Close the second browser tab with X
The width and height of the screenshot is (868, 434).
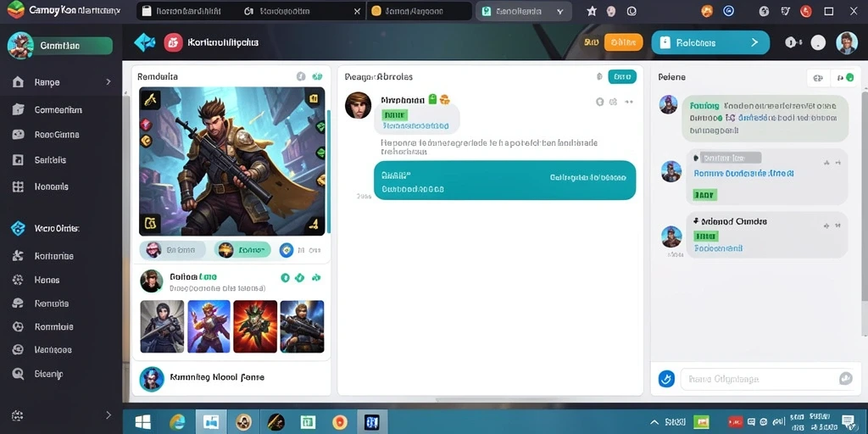(358, 11)
